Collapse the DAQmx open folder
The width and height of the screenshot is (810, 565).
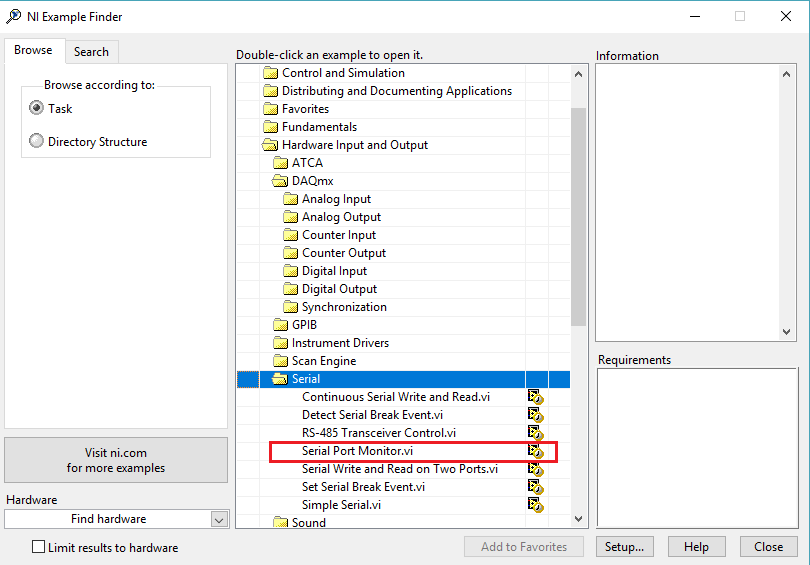click(280, 181)
